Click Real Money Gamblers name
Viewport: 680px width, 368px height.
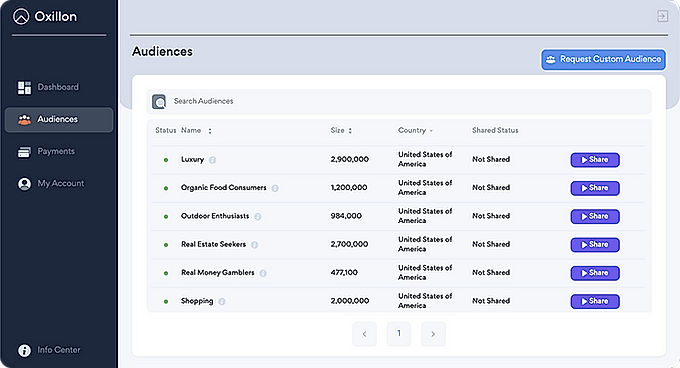[218, 273]
